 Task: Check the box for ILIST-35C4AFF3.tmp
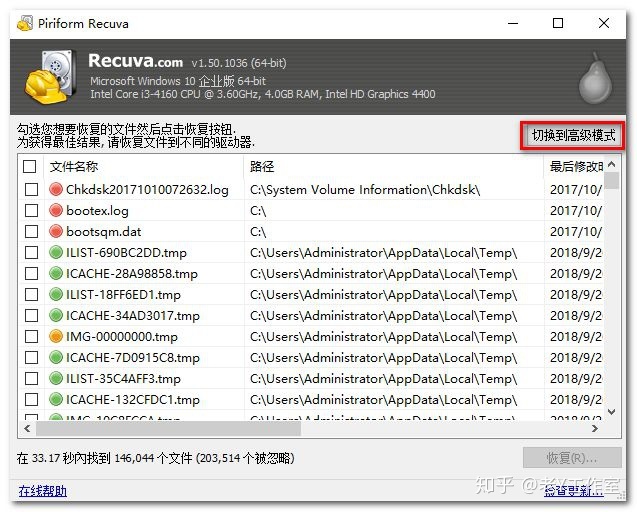31,378
